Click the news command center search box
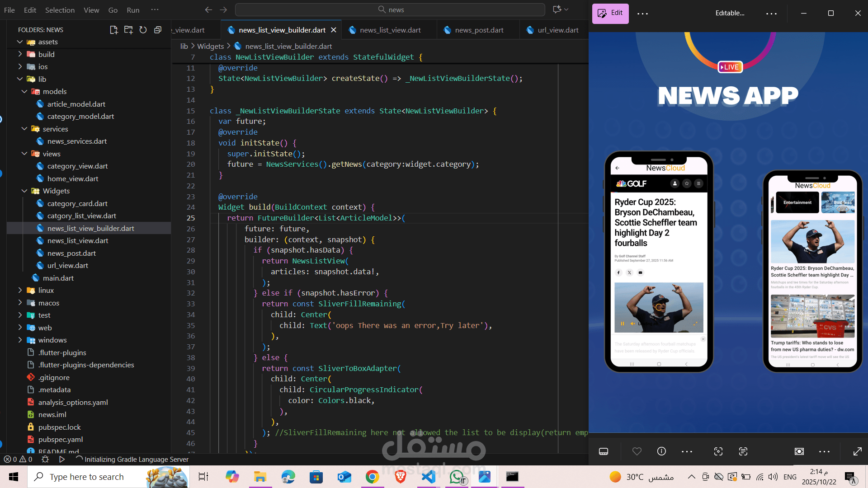This screenshot has width=868, height=488. pyautogui.click(x=390, y=9)
